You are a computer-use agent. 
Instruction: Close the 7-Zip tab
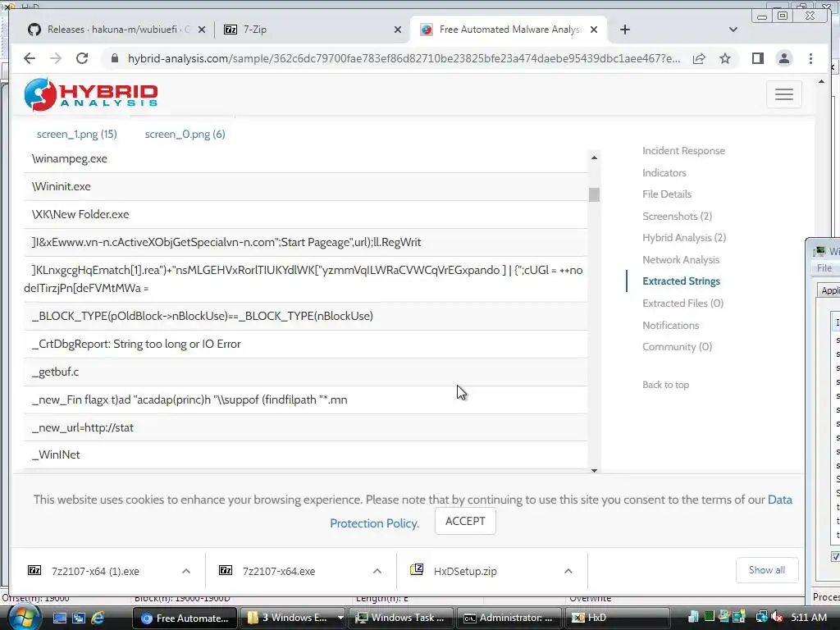398,30
